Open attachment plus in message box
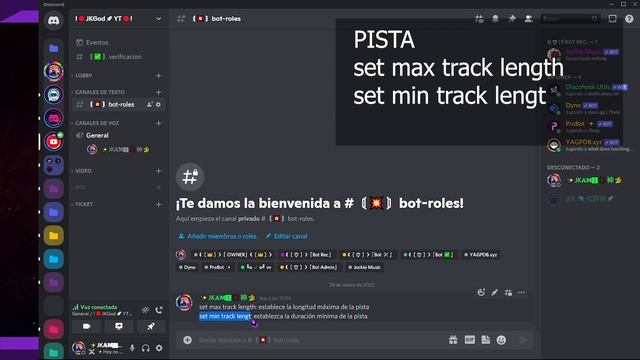640x360 pixels. click(x=187, y=340)
